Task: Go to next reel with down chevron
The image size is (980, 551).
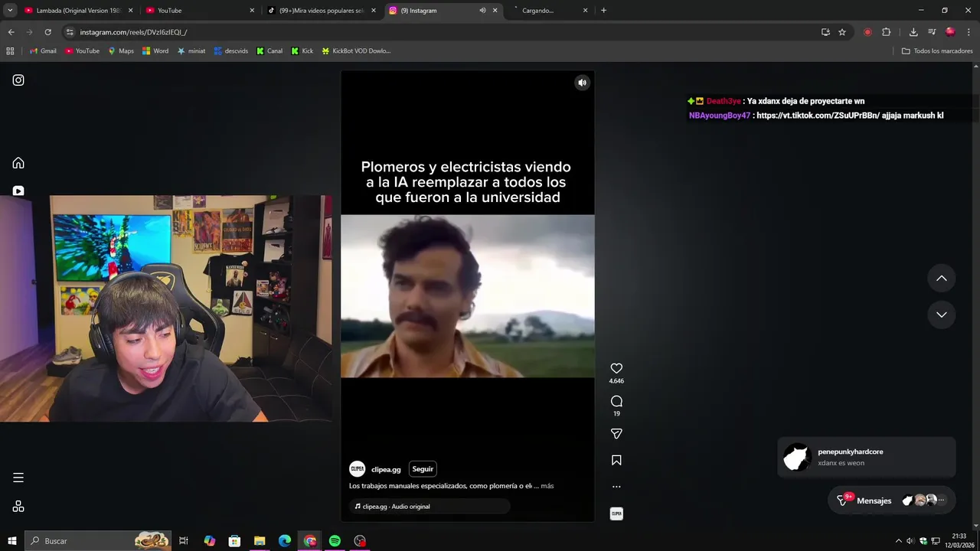Action: coord(942,315)
